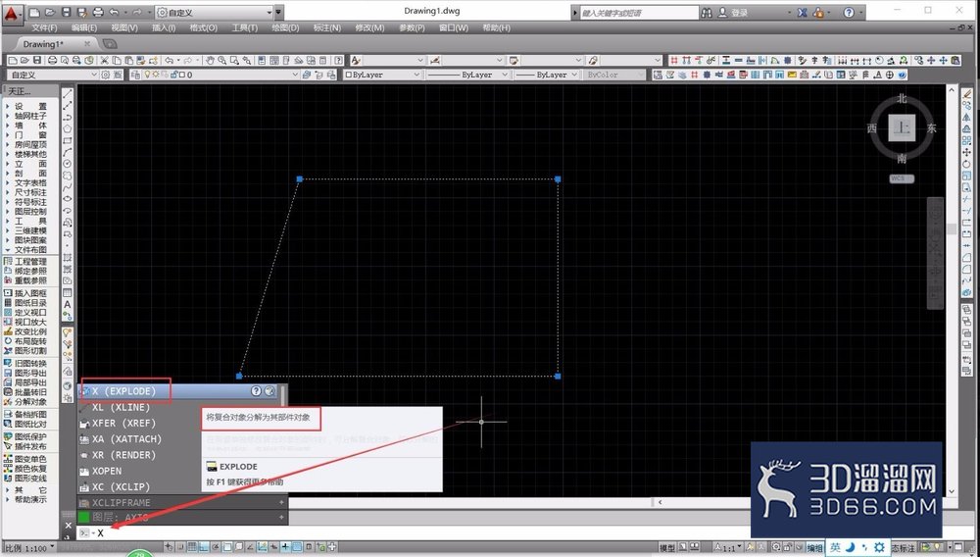
Task: Click the Undo arrow in quick access toolbar
Action: click(x=114, y=13)
